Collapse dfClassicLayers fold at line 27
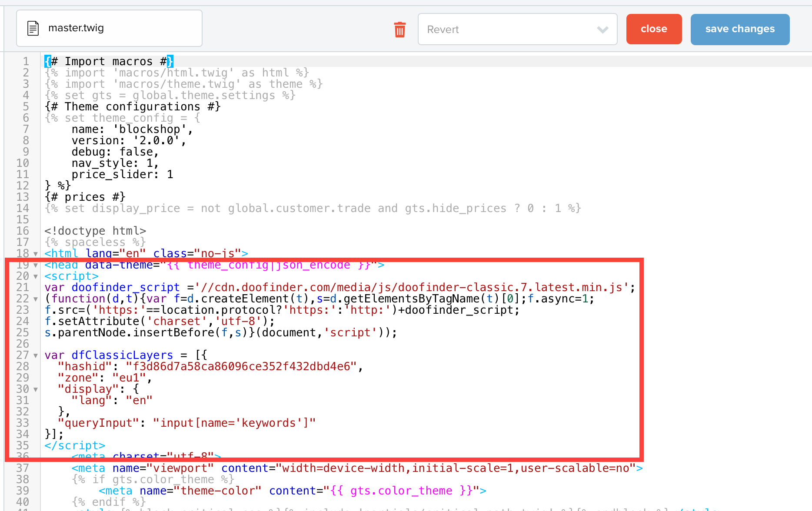Viewport: 812px width, 511px height. [36, 355]
